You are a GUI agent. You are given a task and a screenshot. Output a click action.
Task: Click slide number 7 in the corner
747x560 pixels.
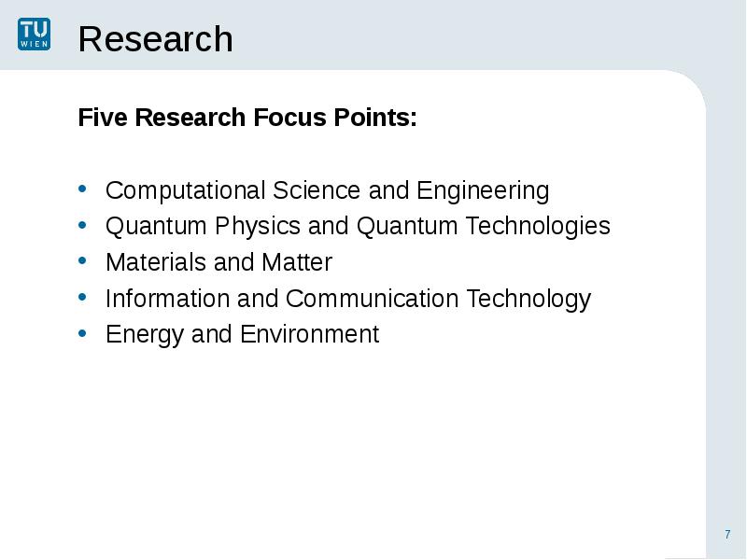(x=727, y=534)
